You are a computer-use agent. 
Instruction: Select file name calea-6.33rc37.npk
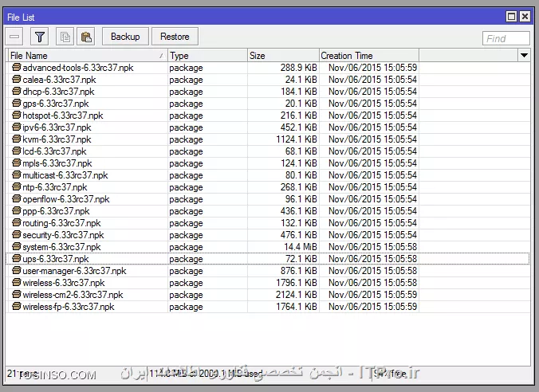click(x=59, y=80)
